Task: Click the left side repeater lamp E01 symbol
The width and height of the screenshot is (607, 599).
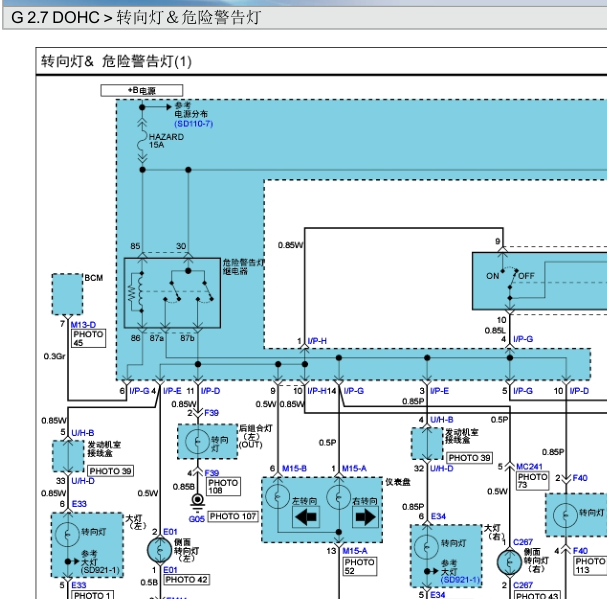Action: tap(159, 550)
